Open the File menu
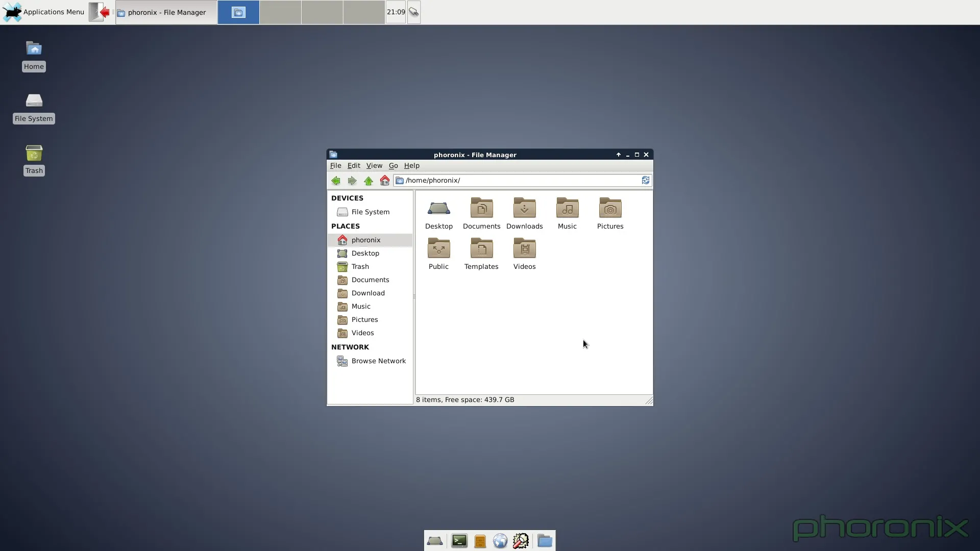The width and height of the screenshot is (980, 551). tap(335, 165)
